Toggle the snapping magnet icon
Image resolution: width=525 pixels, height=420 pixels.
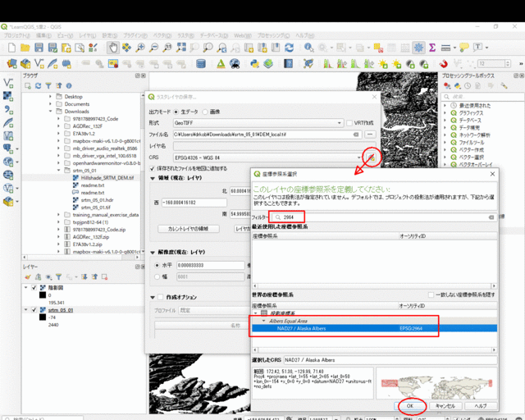point(443,64)
